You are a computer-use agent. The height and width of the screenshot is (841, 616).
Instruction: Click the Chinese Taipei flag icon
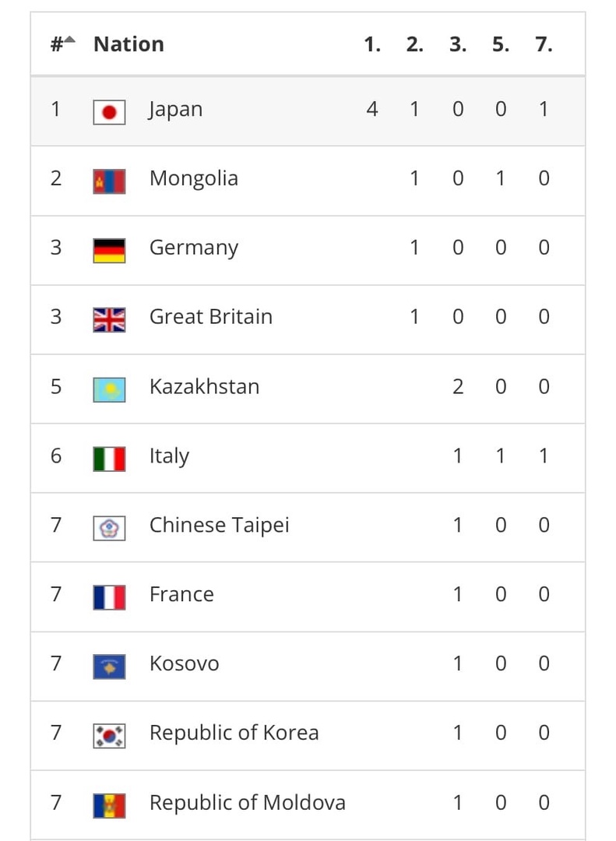point(109,528)
